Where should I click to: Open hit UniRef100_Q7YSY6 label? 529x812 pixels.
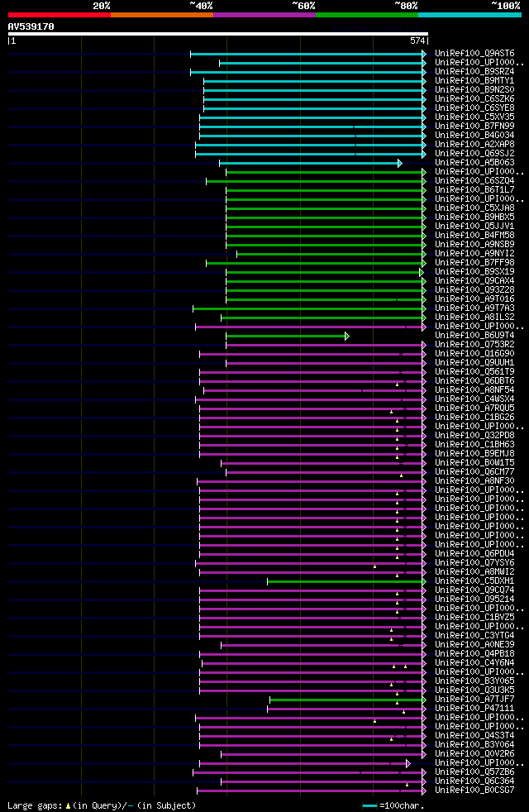click(474, 563)
